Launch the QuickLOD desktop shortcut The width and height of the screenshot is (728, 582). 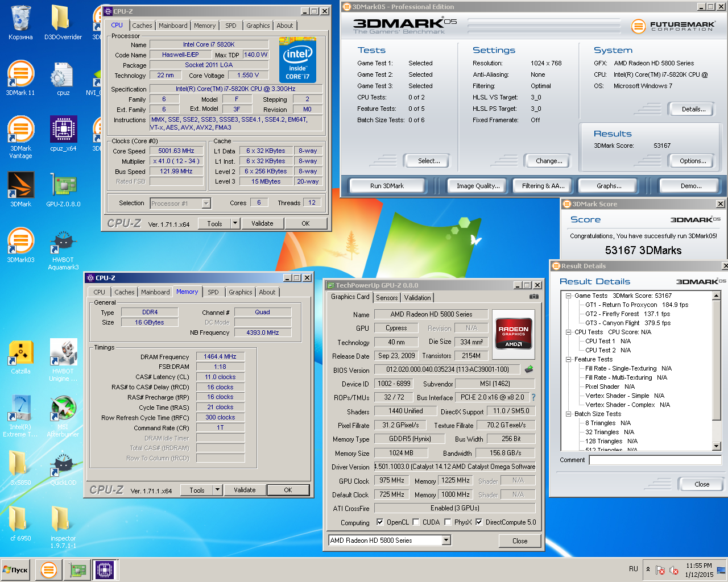63,468
